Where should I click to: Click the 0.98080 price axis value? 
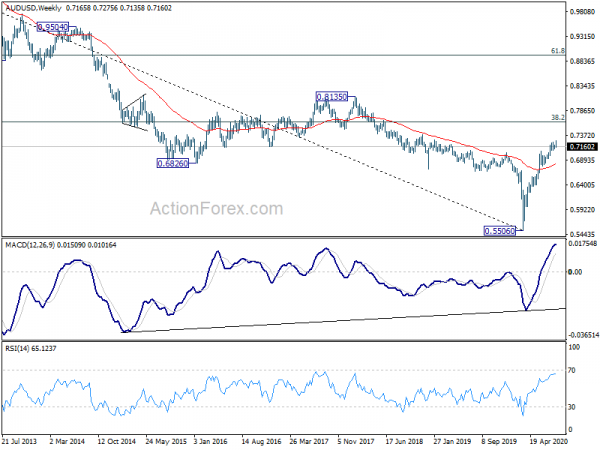(x=582, y=12)
